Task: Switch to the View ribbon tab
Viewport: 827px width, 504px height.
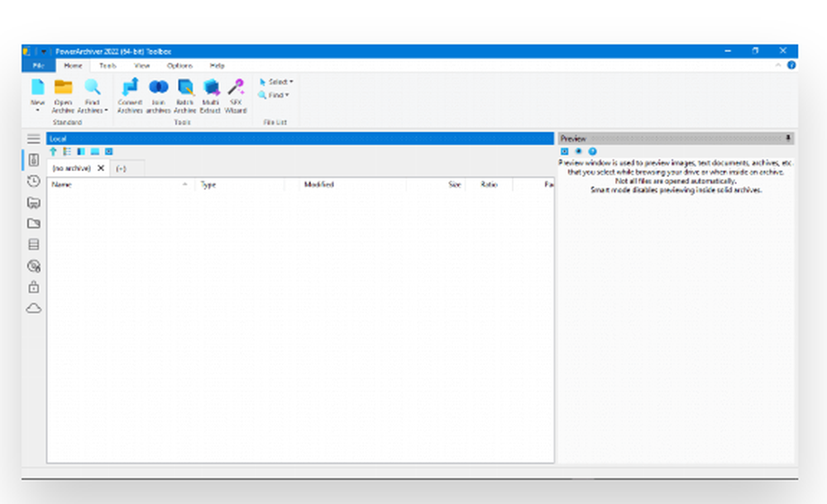Action: click(142, 65)
